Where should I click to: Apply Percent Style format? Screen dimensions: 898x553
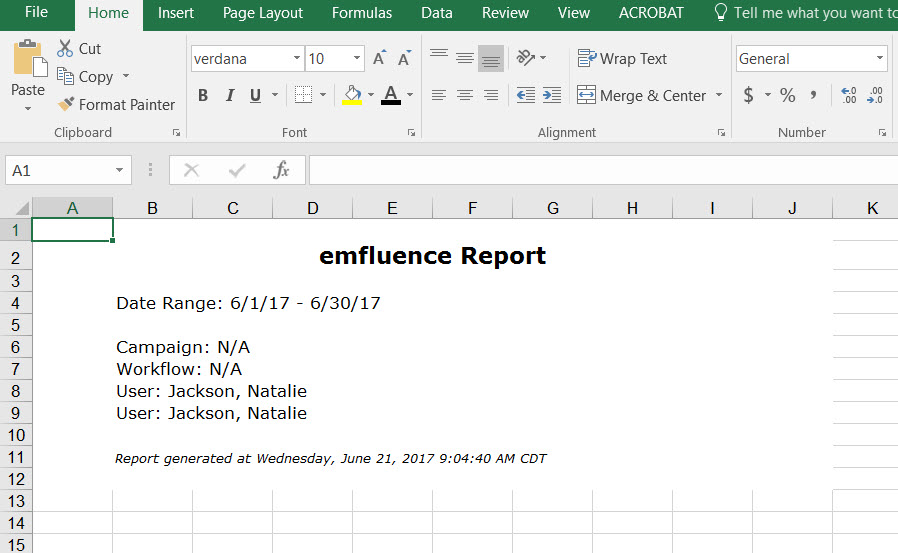[788, 95]
